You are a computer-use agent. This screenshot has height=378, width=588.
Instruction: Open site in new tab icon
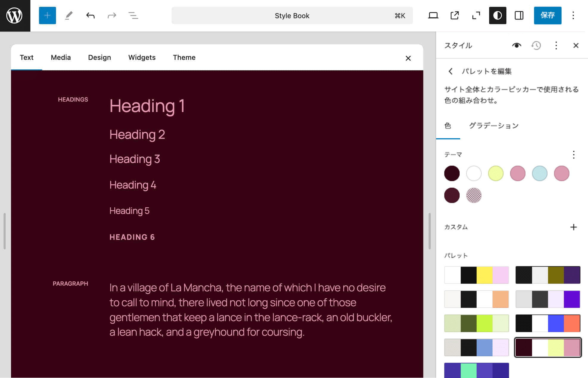point(455,15)
